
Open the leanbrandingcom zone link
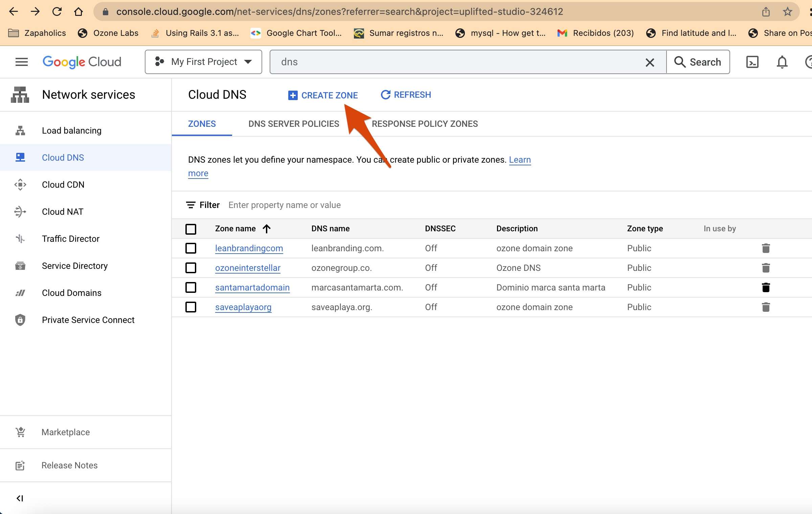249,248
